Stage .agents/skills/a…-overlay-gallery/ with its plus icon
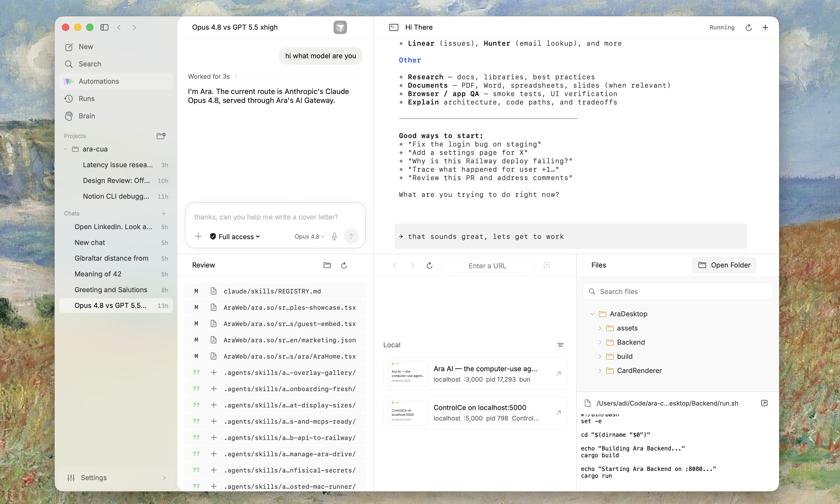 point(214,372)
